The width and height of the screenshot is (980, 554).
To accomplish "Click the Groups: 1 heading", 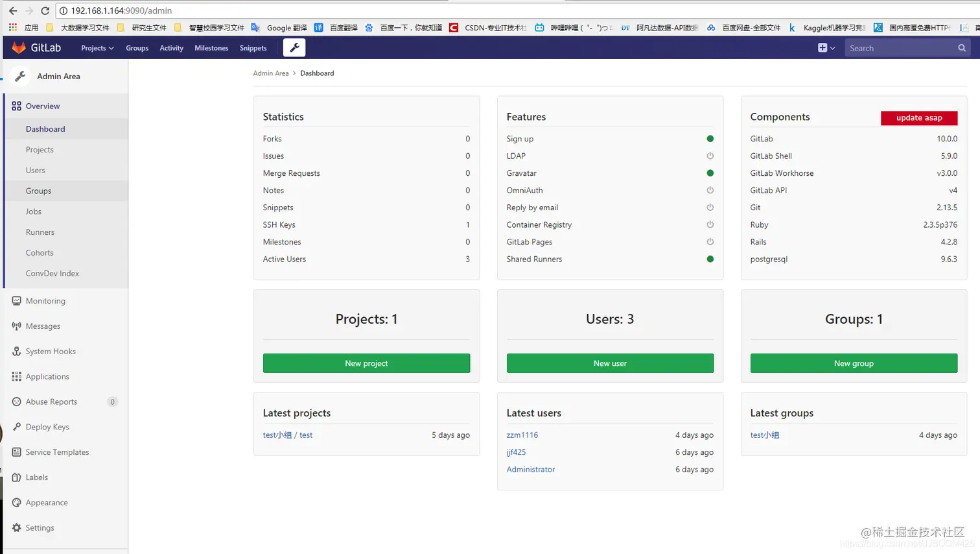I will point(854,319).
